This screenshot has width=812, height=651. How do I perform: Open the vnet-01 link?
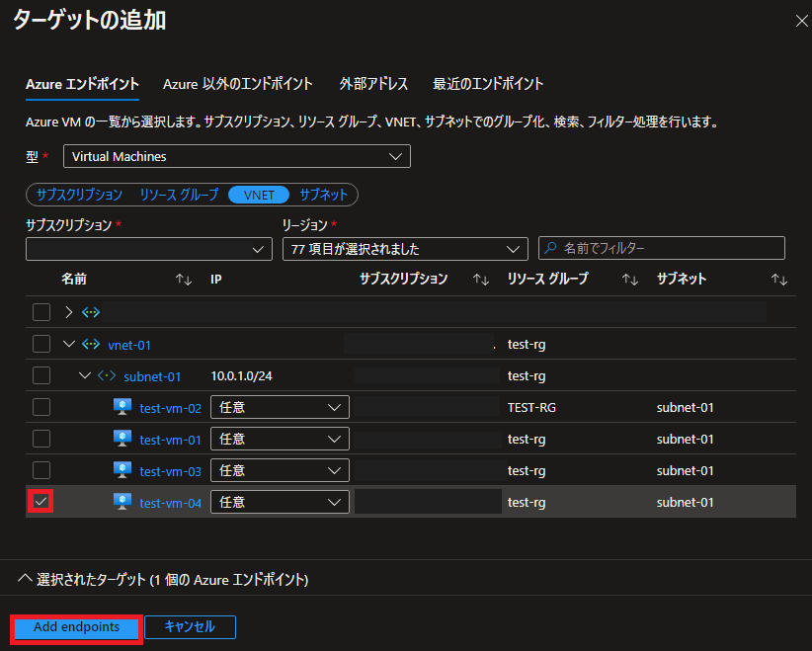(129, 345)
